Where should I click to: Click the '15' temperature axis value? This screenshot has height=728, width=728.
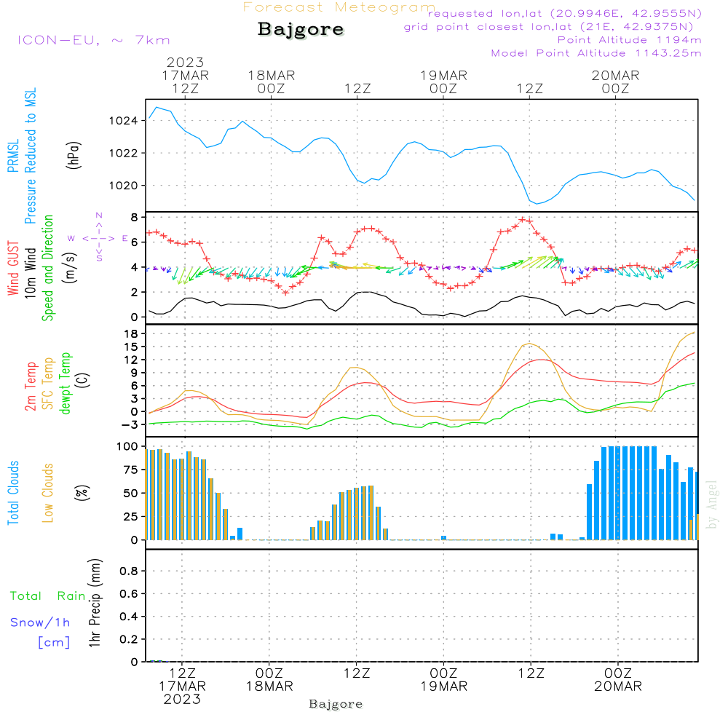click(x=131, y=347)
